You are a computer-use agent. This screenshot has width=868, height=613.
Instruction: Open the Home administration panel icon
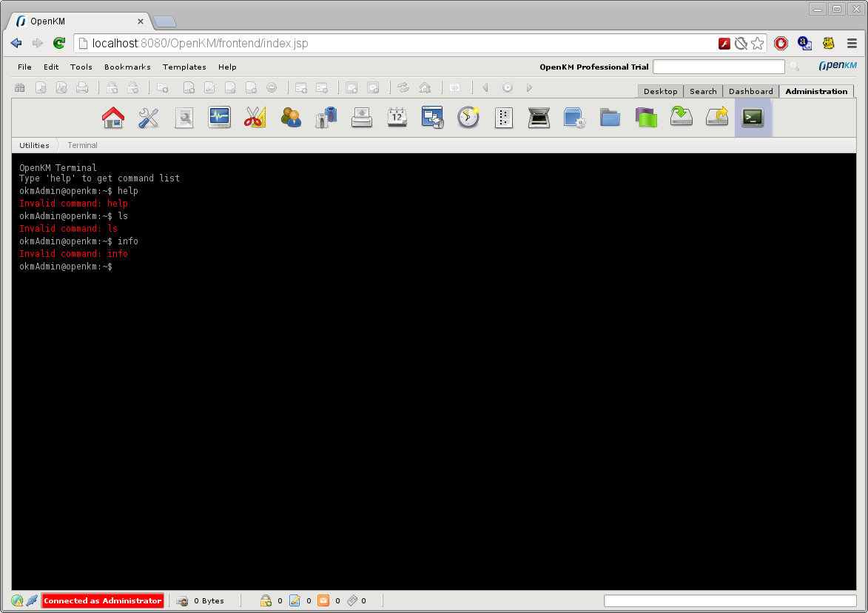pyautogui.click(x=113, y=117)
